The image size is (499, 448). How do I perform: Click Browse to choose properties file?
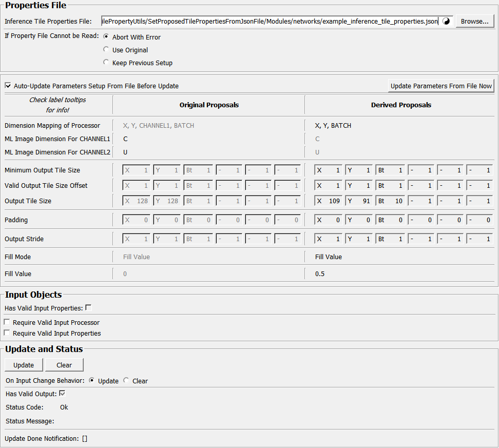point(474,22)
